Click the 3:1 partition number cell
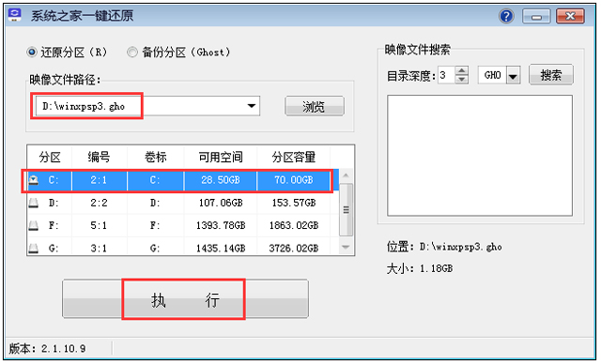The width and height of the screenshot is (601, 364). pos(99,248)
